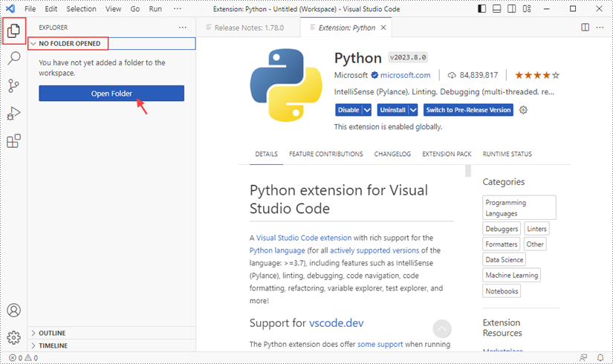Viewport: 613px width, 364px height.
Task: Close the Extension: Python tab
Action: [383, 27]
